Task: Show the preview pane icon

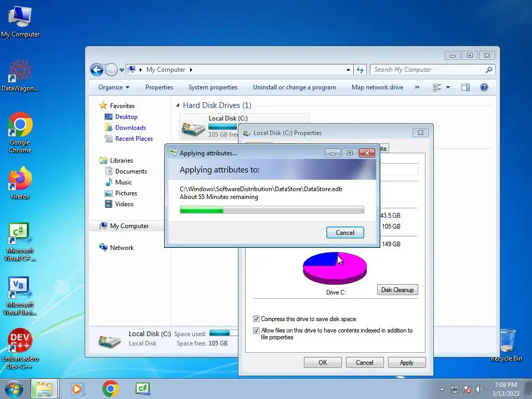Action: [465, 87]
